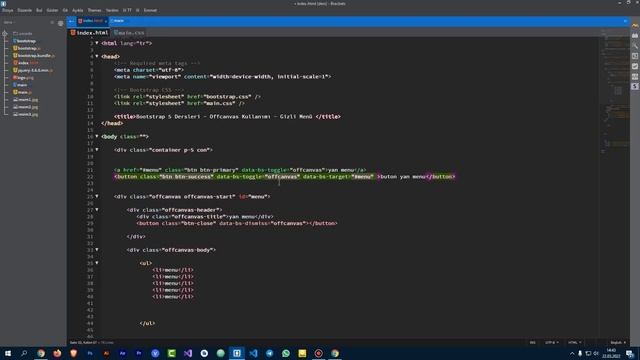Click the split view icon in sidebar header
Image resolution: width=640 pixels, height=360 pixels.
[52, 23]
